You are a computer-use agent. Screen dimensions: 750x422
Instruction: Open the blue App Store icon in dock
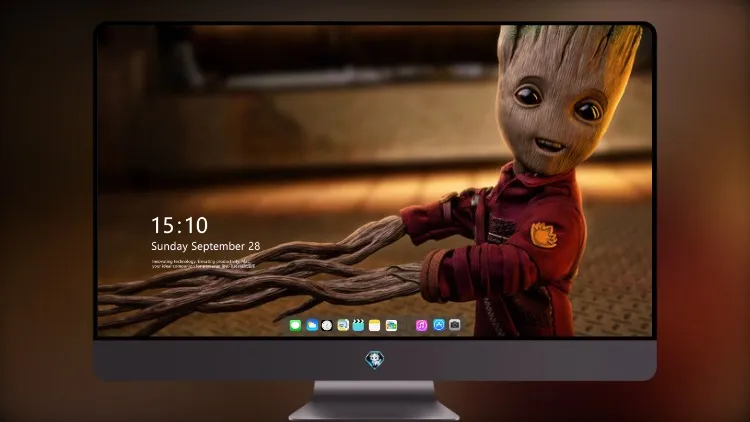(439, 325)
